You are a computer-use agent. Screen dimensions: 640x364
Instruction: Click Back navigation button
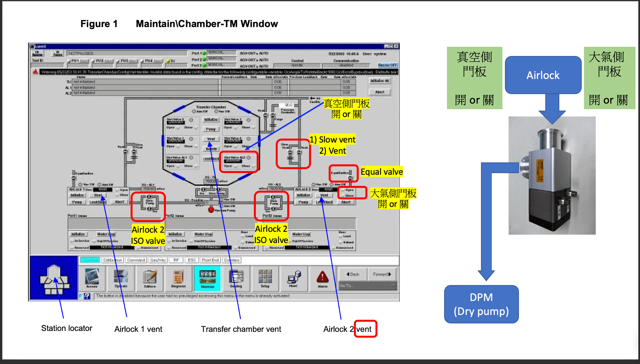[x=356, y=274]
